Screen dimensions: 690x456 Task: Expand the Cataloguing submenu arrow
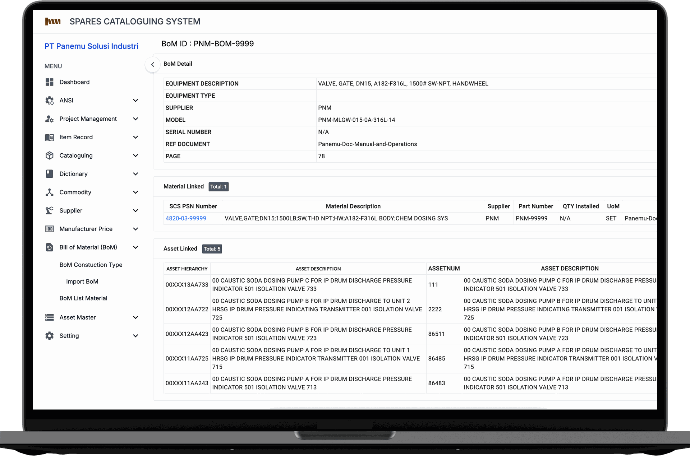(136, 156)
